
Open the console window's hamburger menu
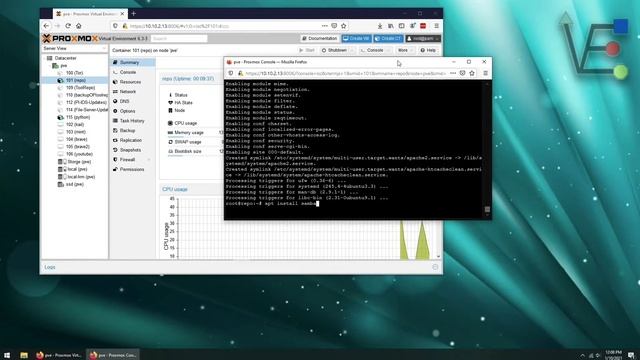(485, 73)
